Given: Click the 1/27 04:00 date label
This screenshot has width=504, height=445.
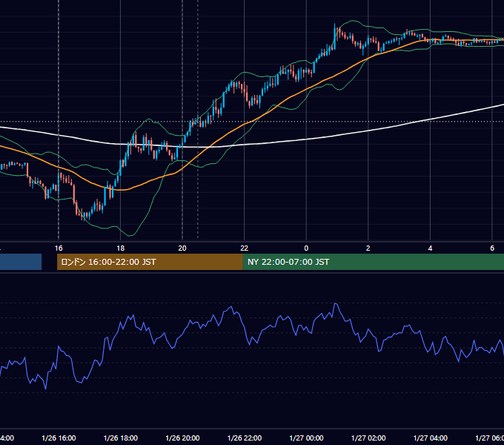Looking at the screenshot, I should tap(431, 438).
